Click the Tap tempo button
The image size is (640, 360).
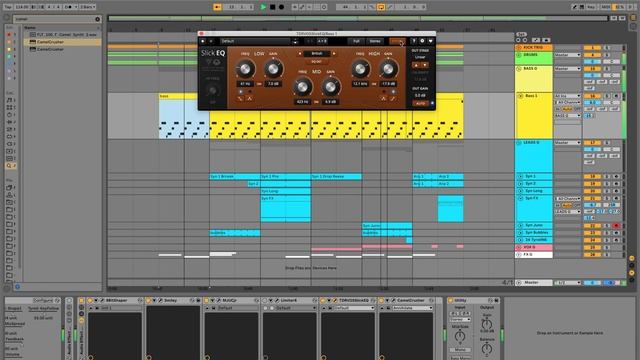coord(8,7)
